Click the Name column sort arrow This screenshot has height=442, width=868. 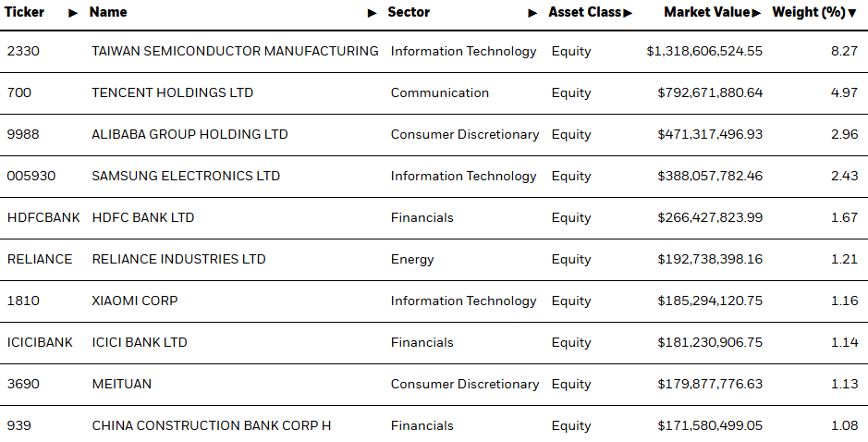coord(373,13)
